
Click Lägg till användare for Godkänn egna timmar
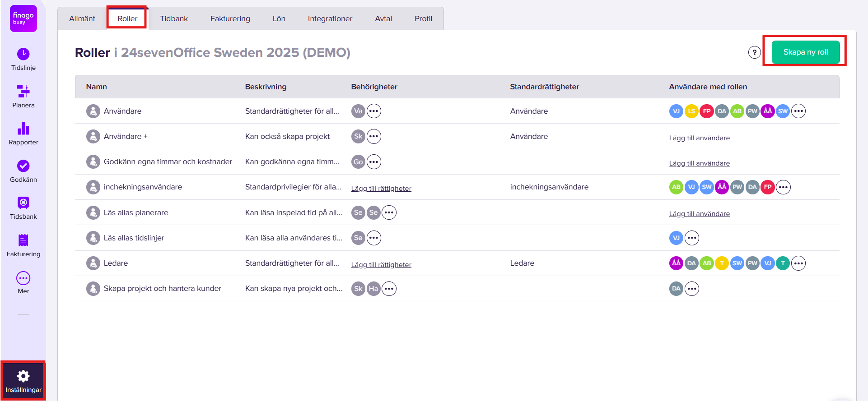(x=700, y=163)
